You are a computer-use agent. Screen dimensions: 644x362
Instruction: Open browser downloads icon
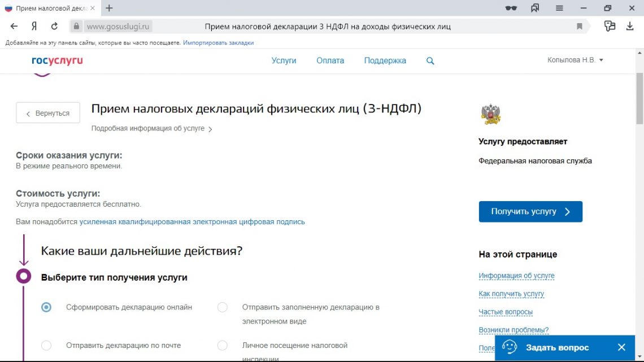[630, 26]
